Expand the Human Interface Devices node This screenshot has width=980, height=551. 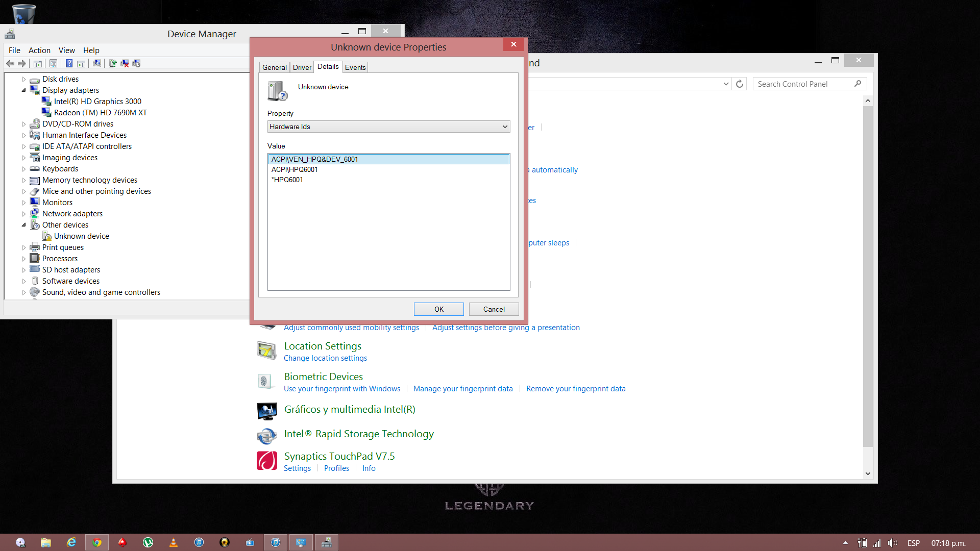tap(23, 135)
